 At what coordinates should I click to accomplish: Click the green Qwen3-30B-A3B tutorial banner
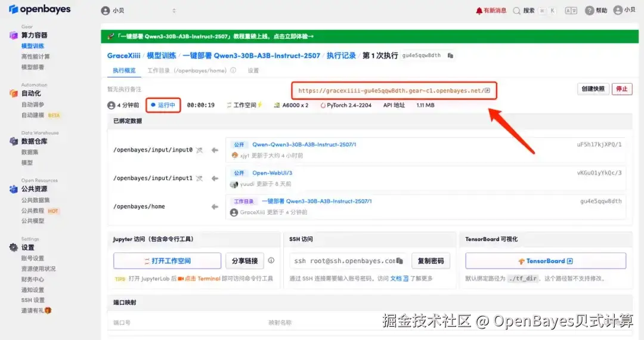(x=369, y=36)
